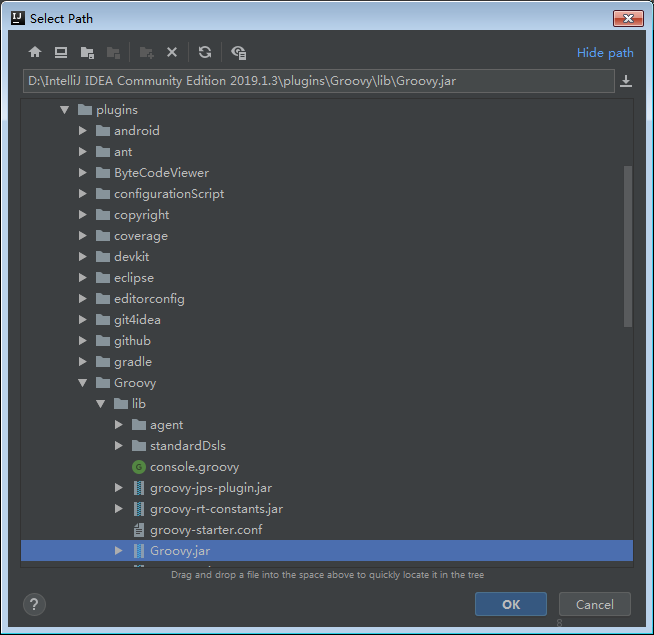
Task: Click the Help question mark button
Action: 34,604
